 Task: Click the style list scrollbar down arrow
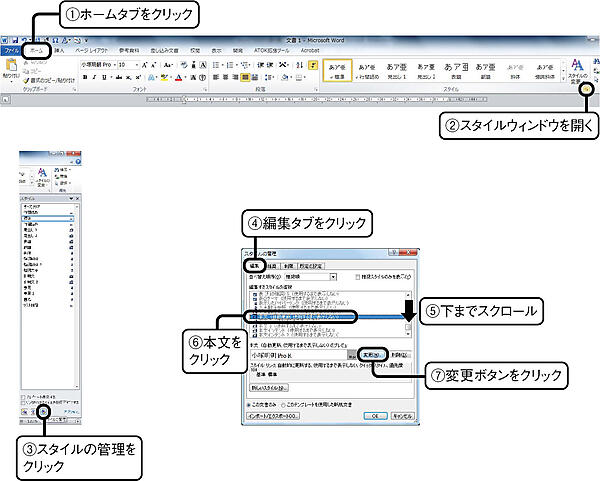(407, 333)
